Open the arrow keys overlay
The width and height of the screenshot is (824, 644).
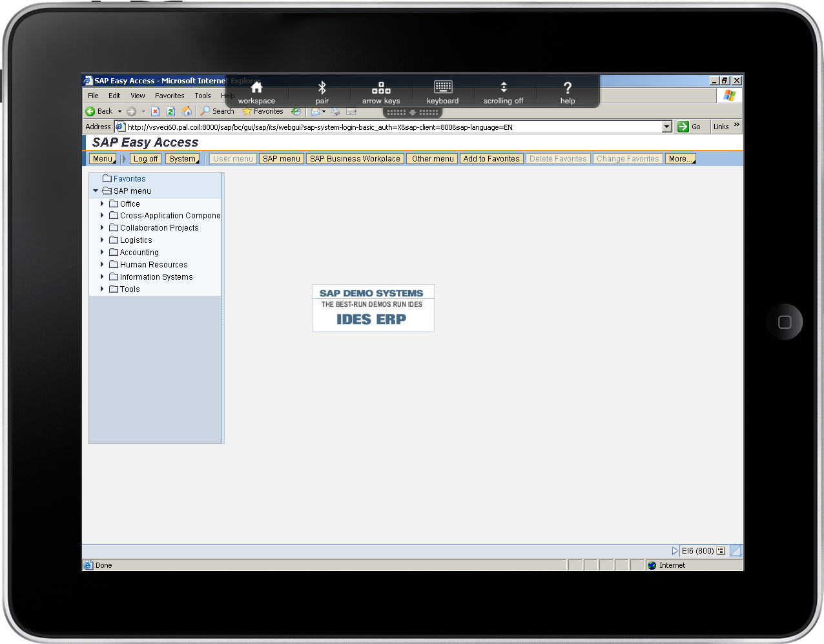[x=381, y=88]
